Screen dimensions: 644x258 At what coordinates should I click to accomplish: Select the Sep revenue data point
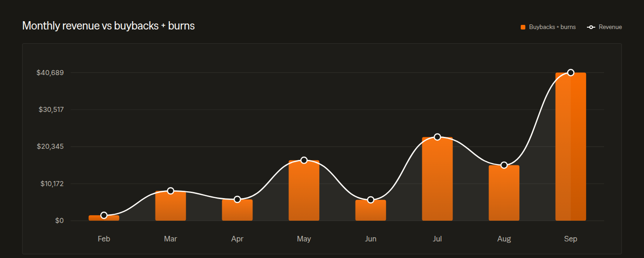pos(571,72)
